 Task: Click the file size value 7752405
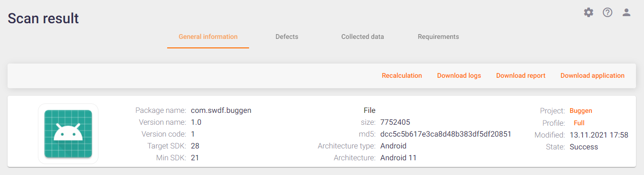point(395,122)
